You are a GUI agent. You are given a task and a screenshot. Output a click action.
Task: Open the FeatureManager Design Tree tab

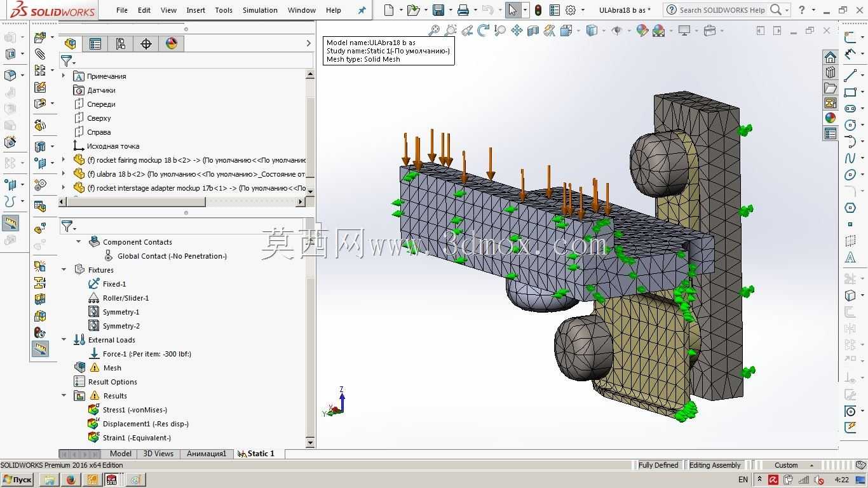coord(71,43)
